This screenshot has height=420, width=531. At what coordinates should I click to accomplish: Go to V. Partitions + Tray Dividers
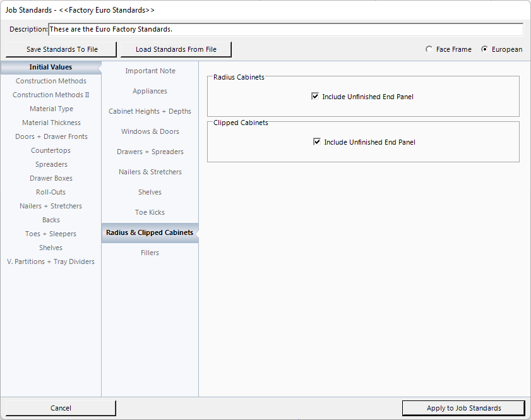pos(51,261)
